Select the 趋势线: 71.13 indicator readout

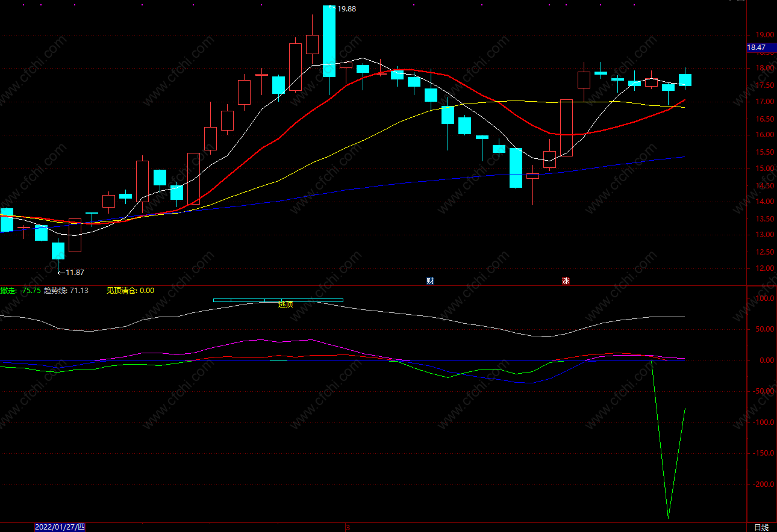(66, 291)
